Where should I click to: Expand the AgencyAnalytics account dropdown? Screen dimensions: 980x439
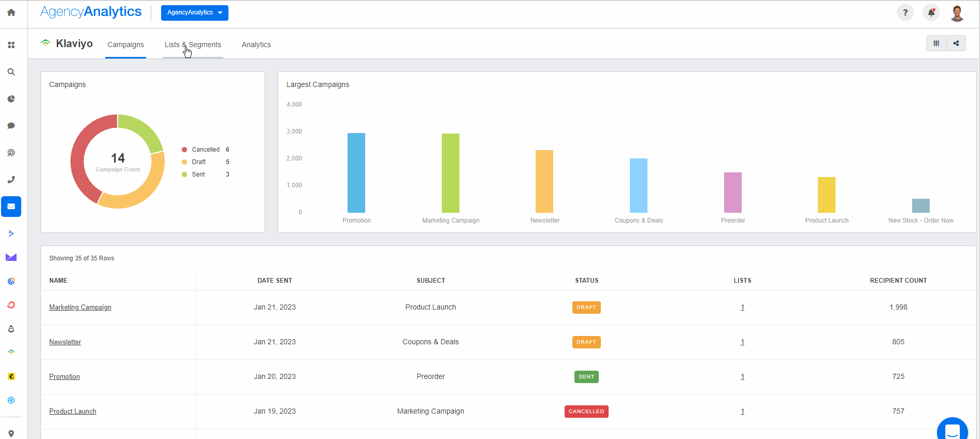[194, 12]
